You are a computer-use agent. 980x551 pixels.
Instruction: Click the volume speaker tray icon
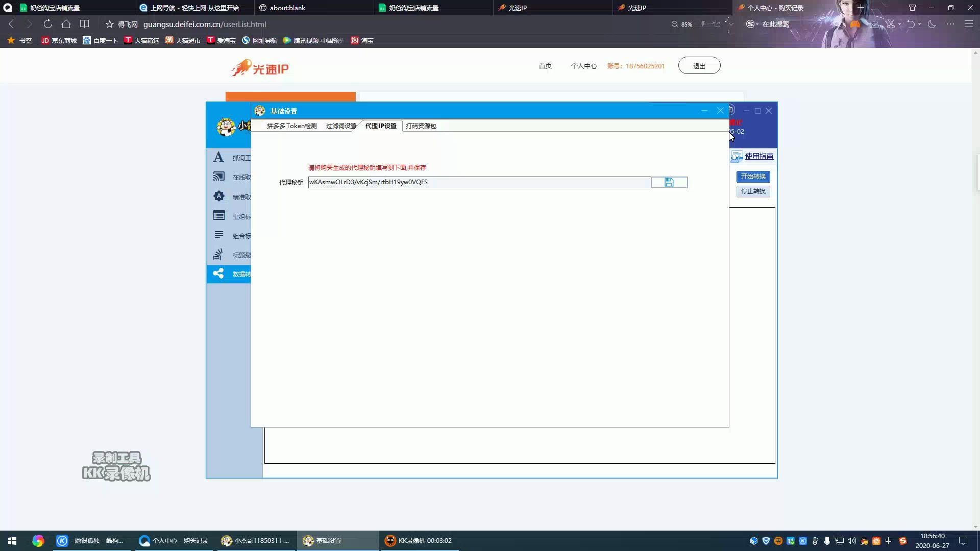pyautogui.click(x=851, y=541)
